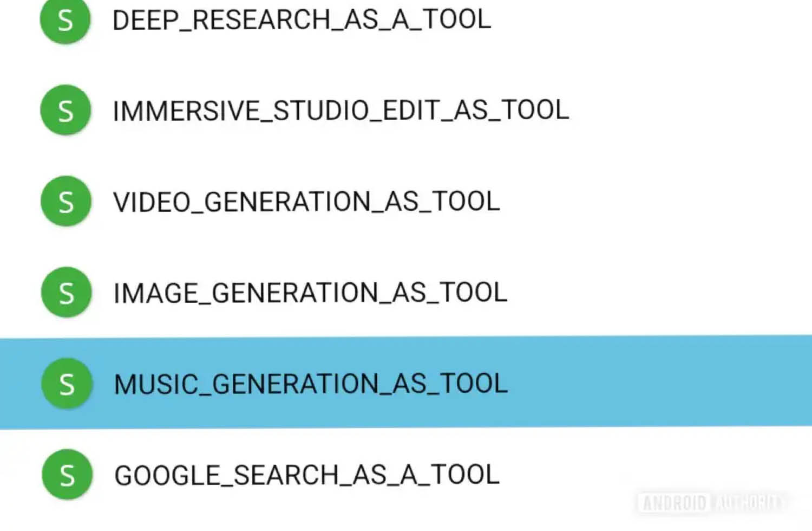Open the DEEP_RESEARCH_AS_A_TOOL text label
The width and height of the screenshot is (812, 531).
click(x=302, y=20)
